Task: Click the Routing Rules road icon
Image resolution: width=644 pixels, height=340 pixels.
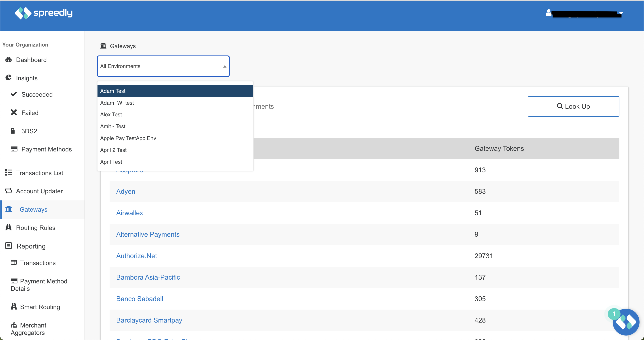Action: 8,227
